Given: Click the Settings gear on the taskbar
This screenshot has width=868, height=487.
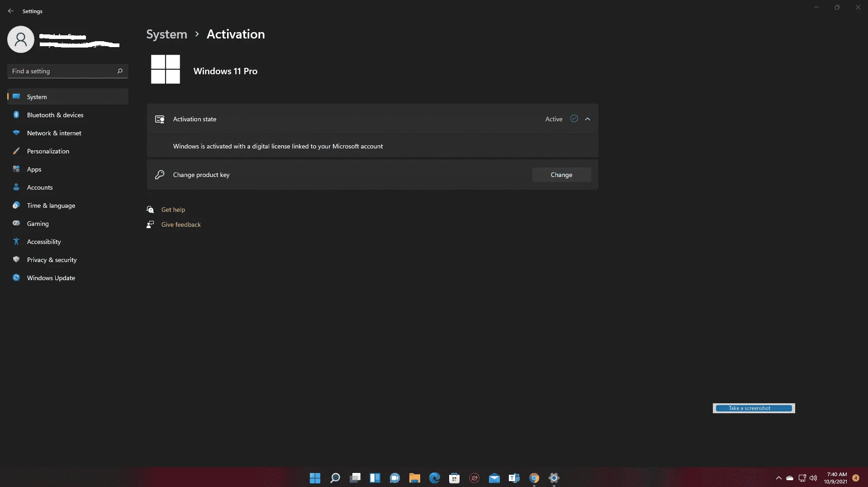Looking at the screenshot, I should [x=554, y=478].
